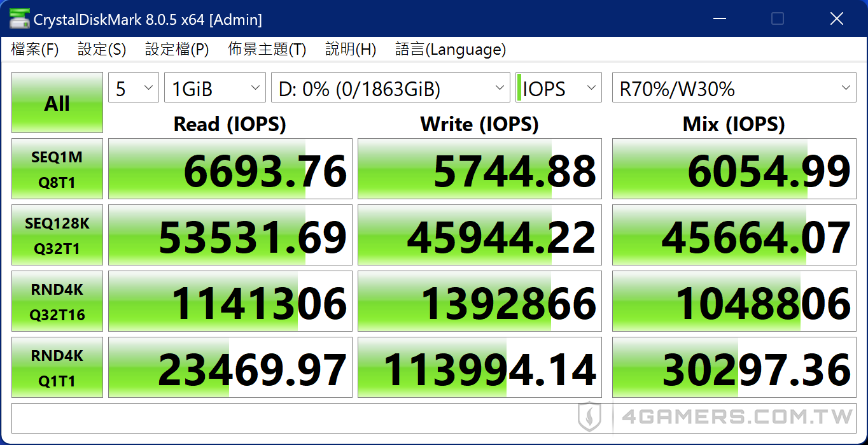
Task: Open the 說明(H) help menu
Action: 350,49
